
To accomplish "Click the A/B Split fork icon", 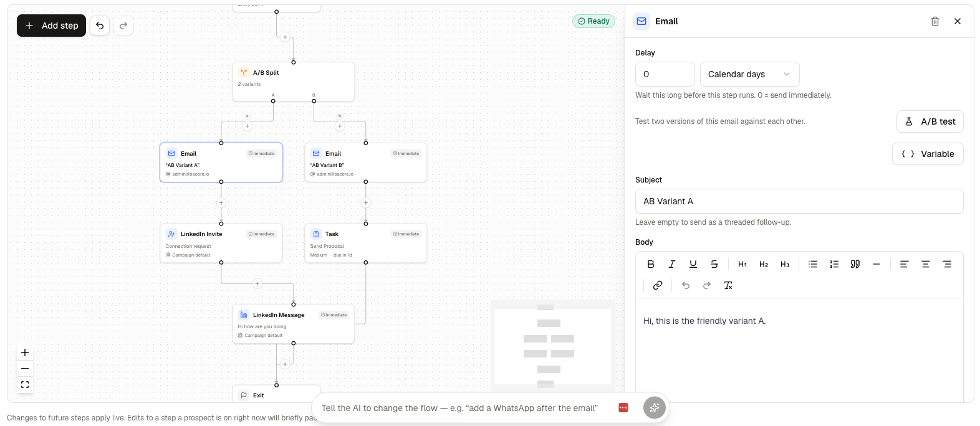I will [244, 73].
